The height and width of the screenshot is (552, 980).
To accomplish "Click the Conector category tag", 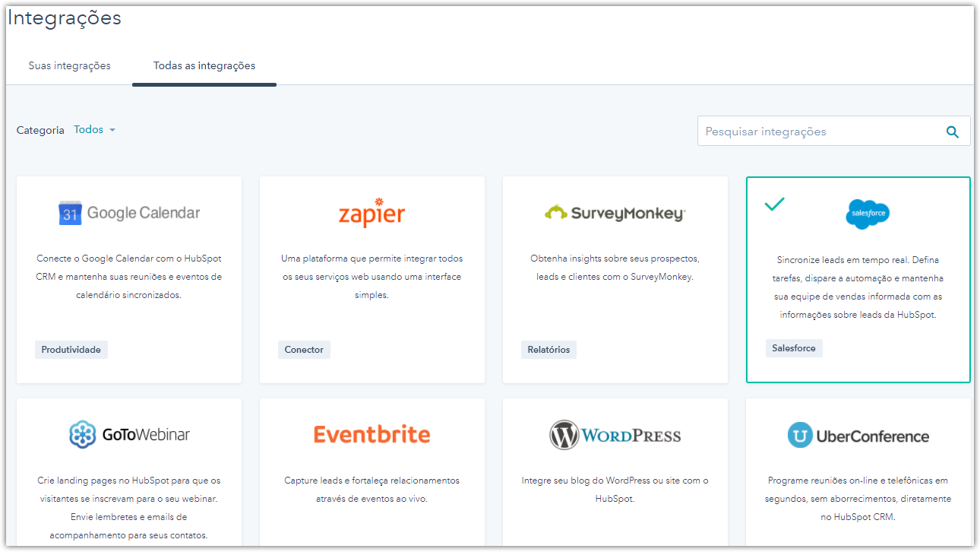I will (x=304, y=350).
